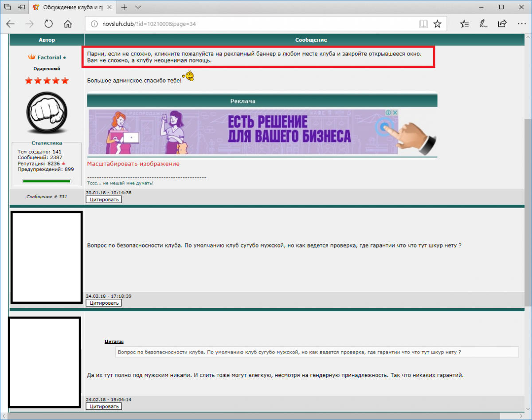Screen dimensions: 532x420
Task: Set aside tabs icon
Action: [21, 7]
